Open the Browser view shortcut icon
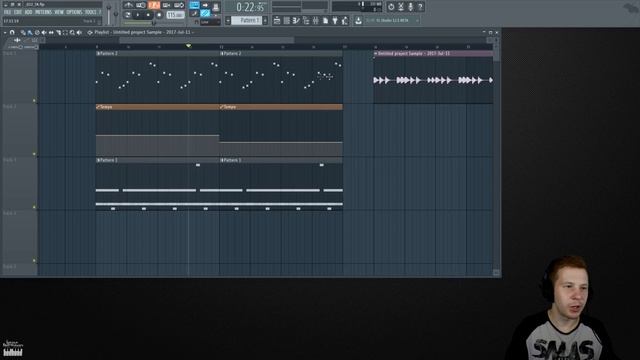This screenshot has width=640, height=360. click(x=306, y=20)
